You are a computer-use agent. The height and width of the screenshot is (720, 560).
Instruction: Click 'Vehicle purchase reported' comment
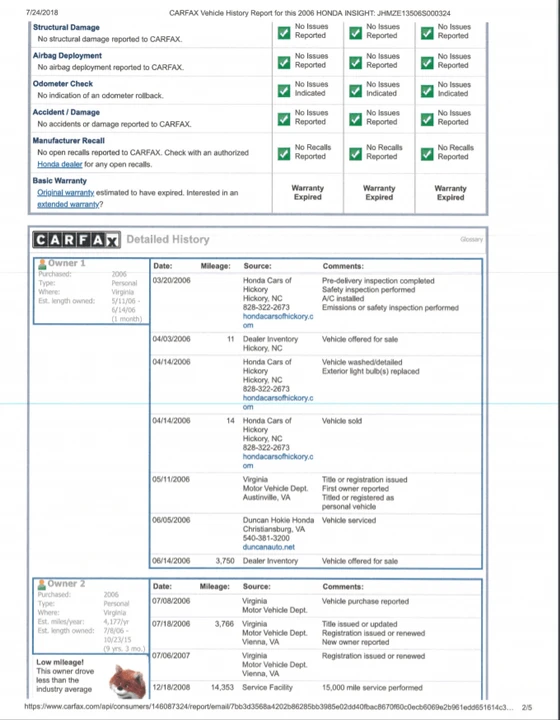(365, 601)
